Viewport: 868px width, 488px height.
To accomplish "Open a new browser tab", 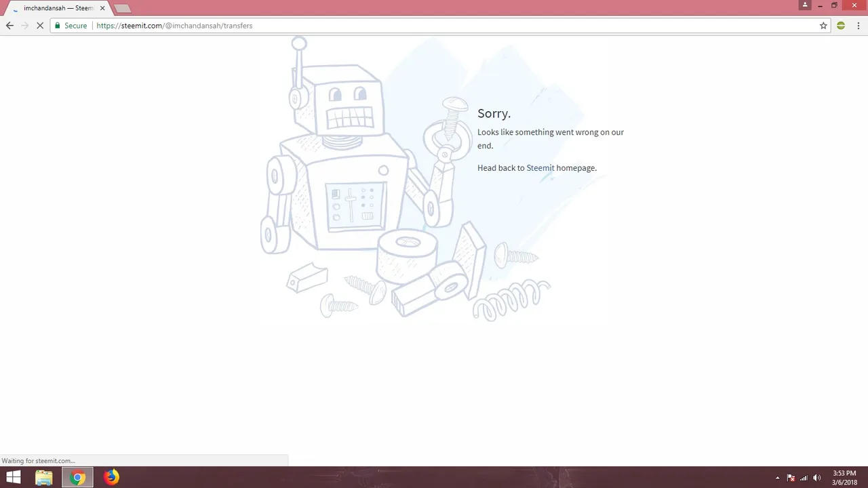I will tap(122, 9).
